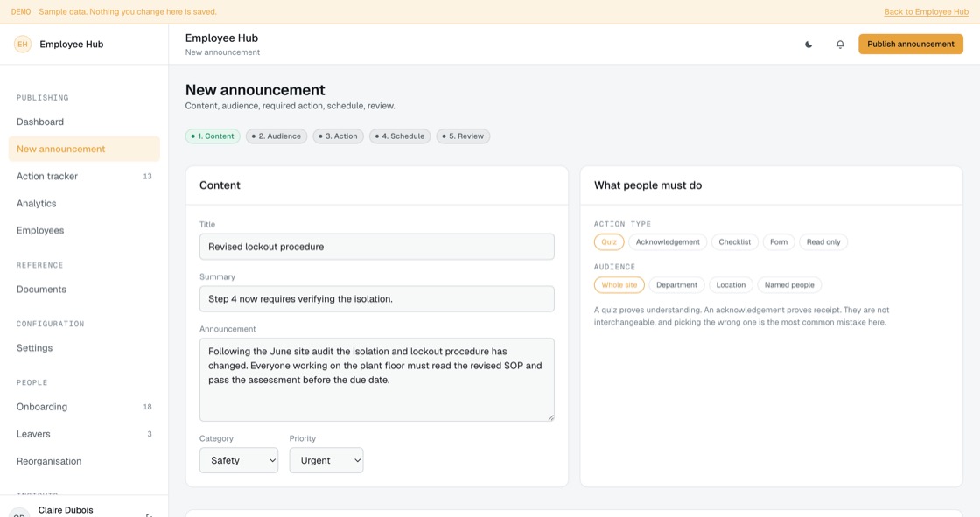Click Leavers count badge 3
The height and width of the screenshot is (517, 980).
pyautogui.click(x=150, y=434)
